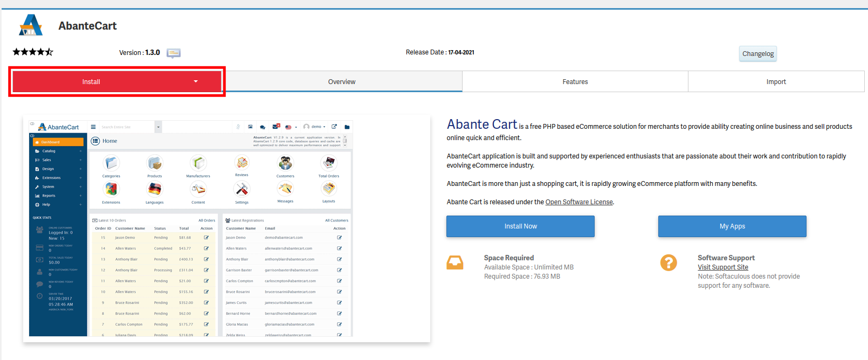Screen dimensions: 868x360
Task: Click the Release Date : 17-04-2021 text
Action: [440, 52]
